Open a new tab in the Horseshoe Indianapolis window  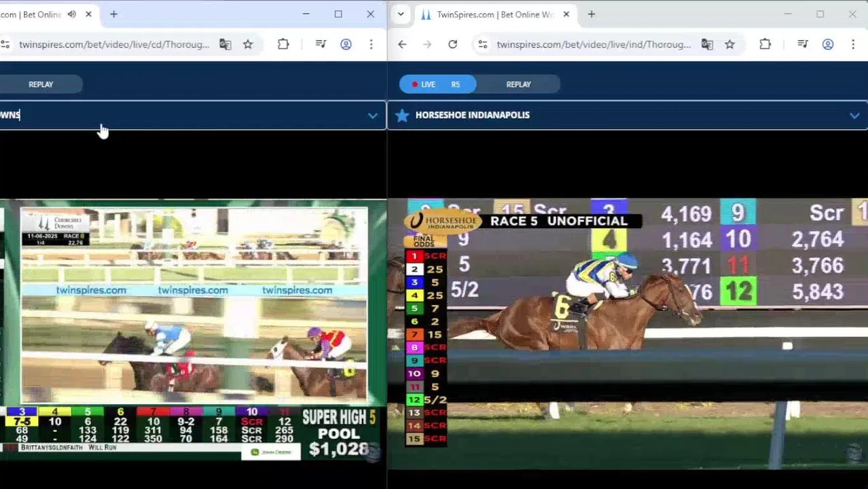pyautogui.click(x=591, y=14)
